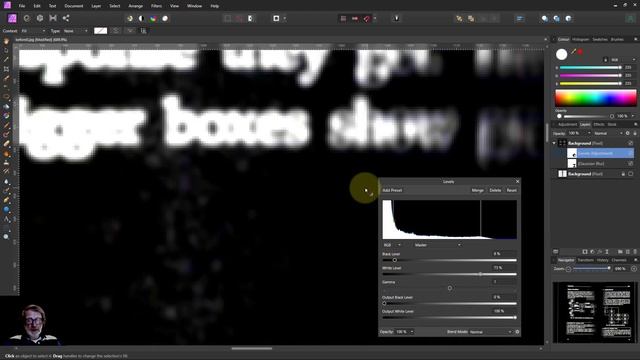The height and width of the screenshot is (360, 640).
Task: Click the Levels dialog settings gear icon
Action: tap(517, 332)
